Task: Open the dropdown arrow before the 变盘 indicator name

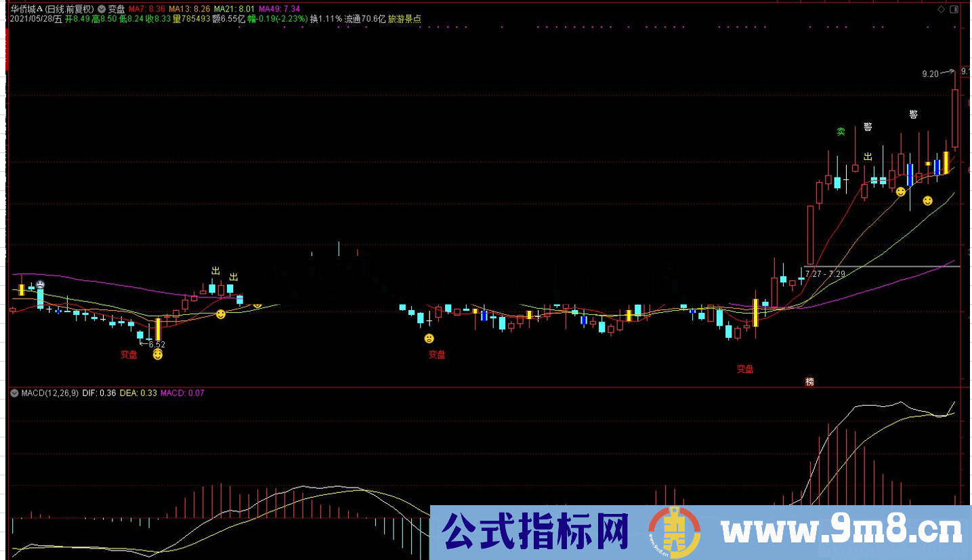Action: tap(102, 9)
